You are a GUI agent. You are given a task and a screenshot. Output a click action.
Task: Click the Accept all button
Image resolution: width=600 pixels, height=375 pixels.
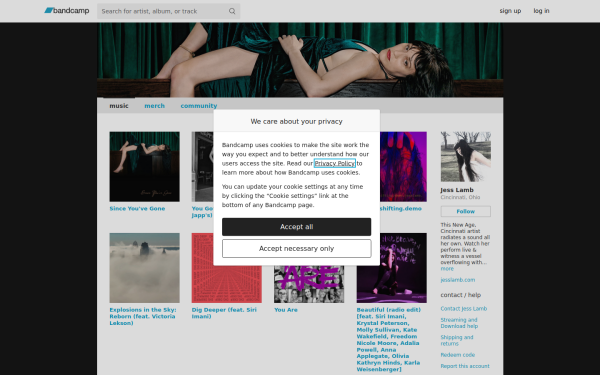(x=297, y=227)
